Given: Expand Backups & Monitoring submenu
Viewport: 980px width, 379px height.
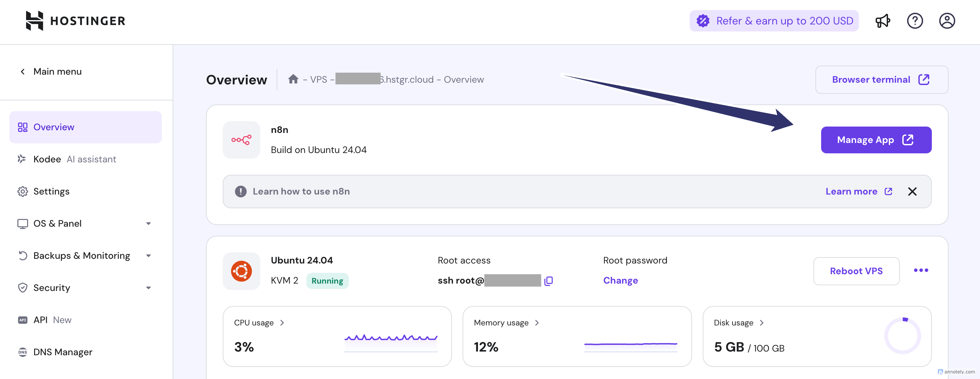Looking at the screenshot, I should [149, 255].
